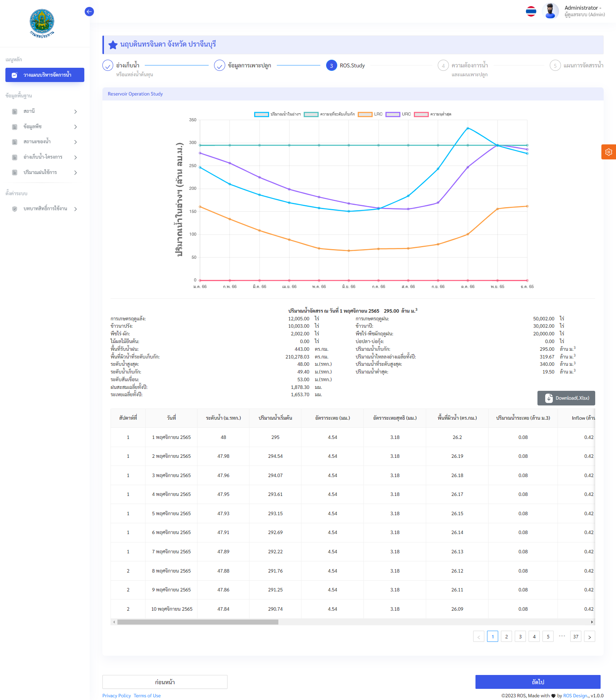Toggle ความจุต่ำสุด pink legend swatch
Screen dimensions: 616x700
(x=421, y=114)
